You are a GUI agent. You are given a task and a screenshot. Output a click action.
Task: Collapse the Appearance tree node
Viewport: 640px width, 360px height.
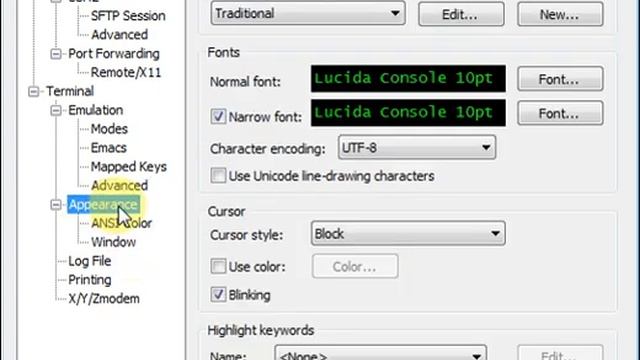pyautogui.click(x=56, y=204)
